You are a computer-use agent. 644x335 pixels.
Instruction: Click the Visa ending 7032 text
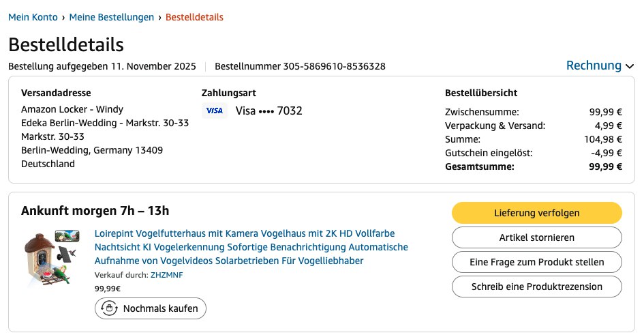click(x=269, y=111)
